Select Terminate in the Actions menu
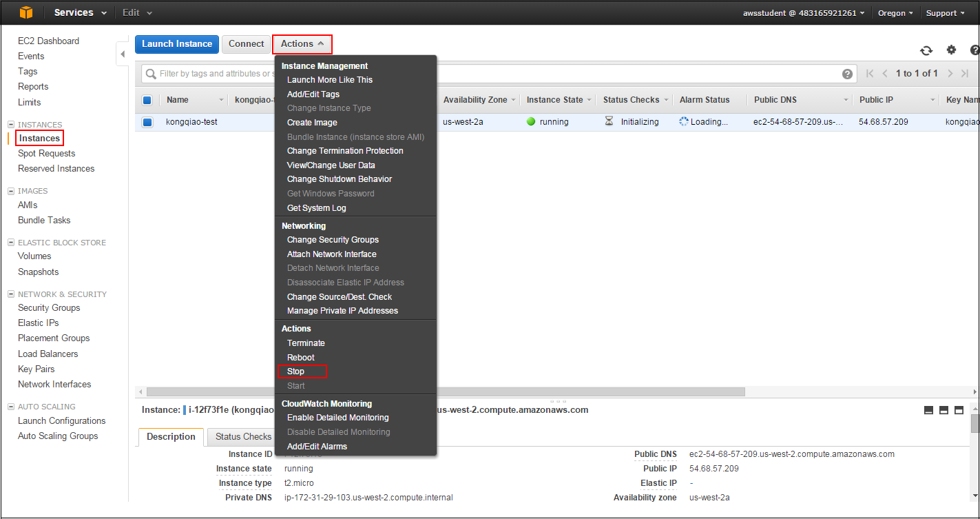The width and height of the screenshot is (980, 519). pos(306,343)
